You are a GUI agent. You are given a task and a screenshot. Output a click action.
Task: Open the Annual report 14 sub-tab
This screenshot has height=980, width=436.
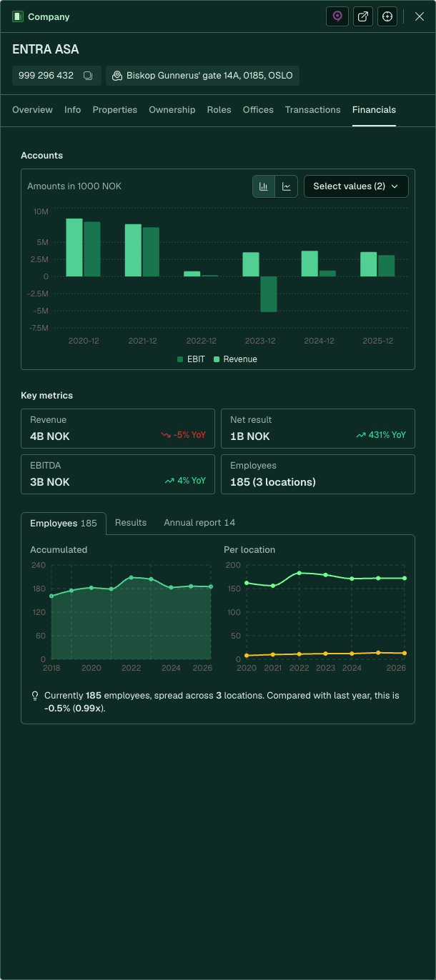199,523
